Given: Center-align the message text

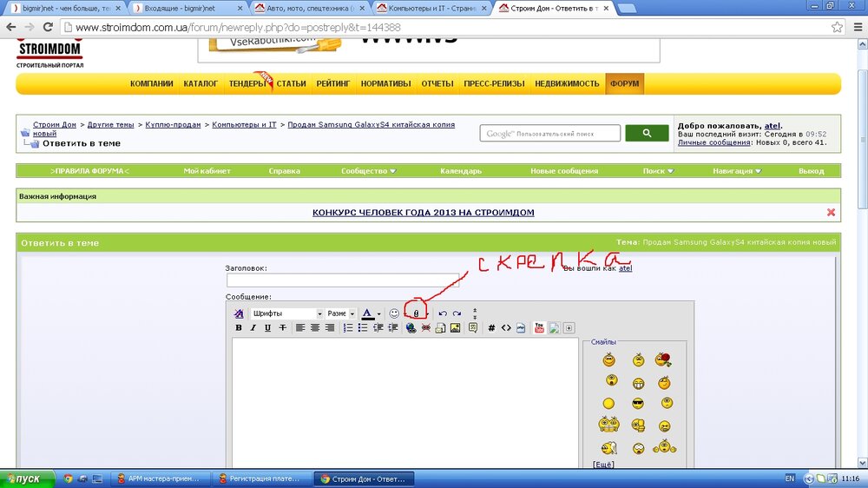Looking at the screenshot, I should pyautogui.click(x=315, y=328).
